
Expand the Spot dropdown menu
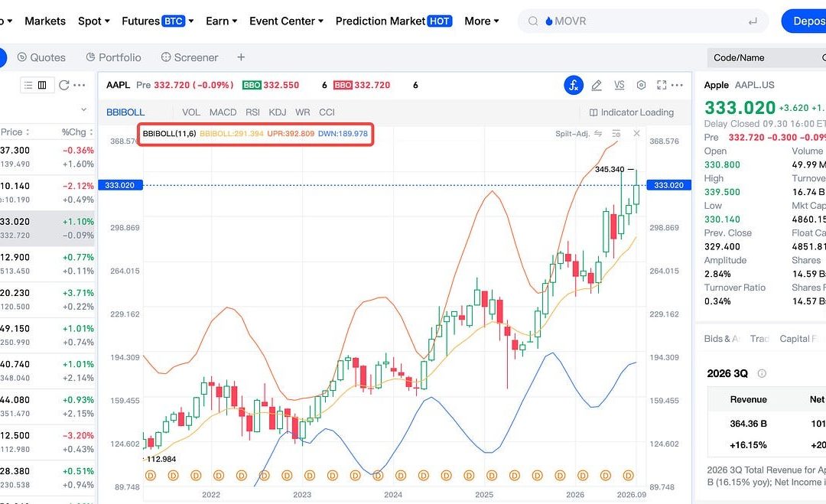[94, 21]
